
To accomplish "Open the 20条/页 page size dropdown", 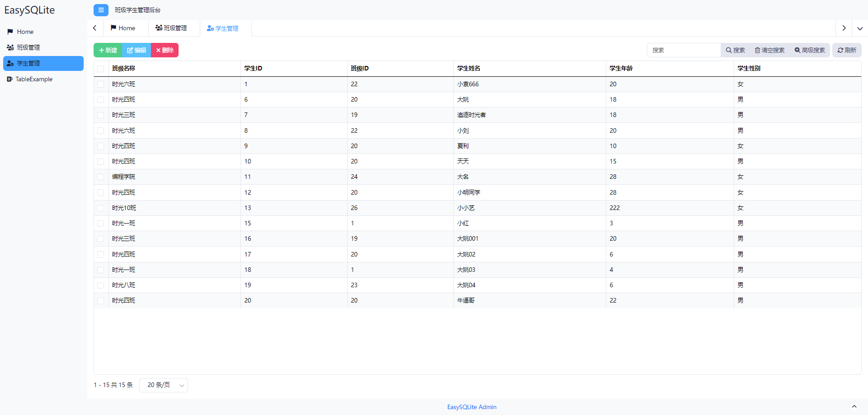I will tap(163, 385).
